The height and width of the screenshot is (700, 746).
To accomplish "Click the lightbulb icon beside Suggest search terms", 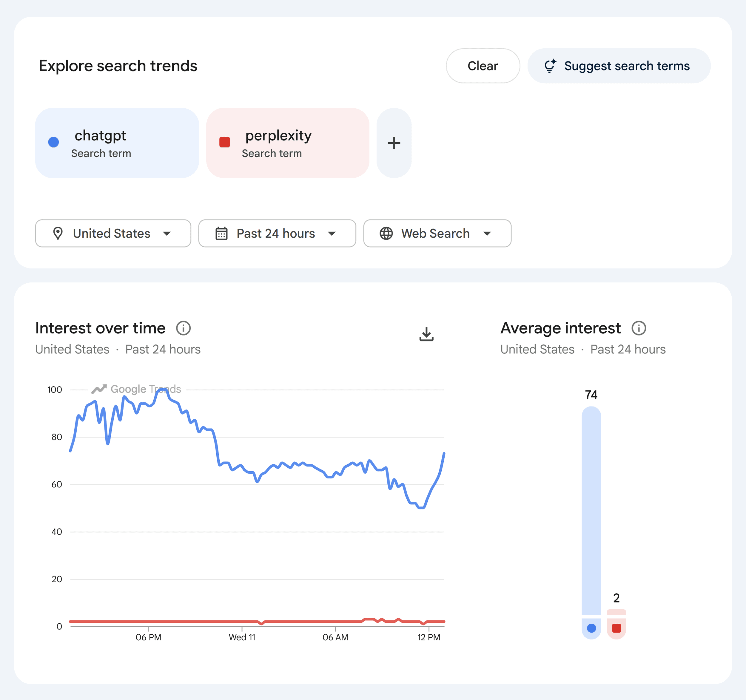I will [550, 66].
